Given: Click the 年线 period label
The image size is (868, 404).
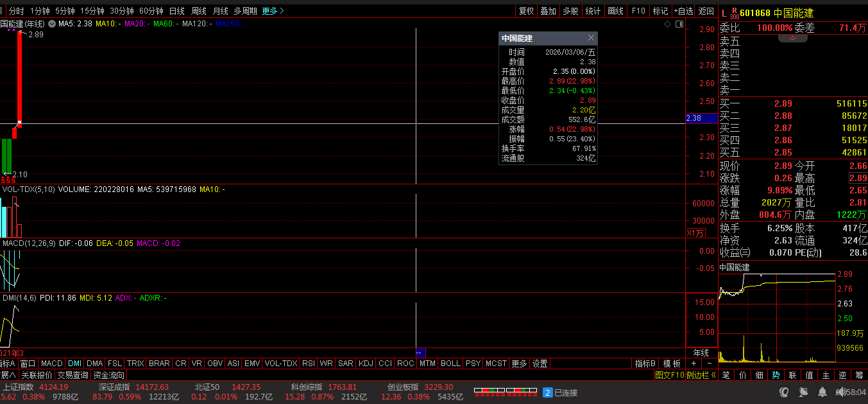Looking at the screenshot, I should [x=701, y=353].
